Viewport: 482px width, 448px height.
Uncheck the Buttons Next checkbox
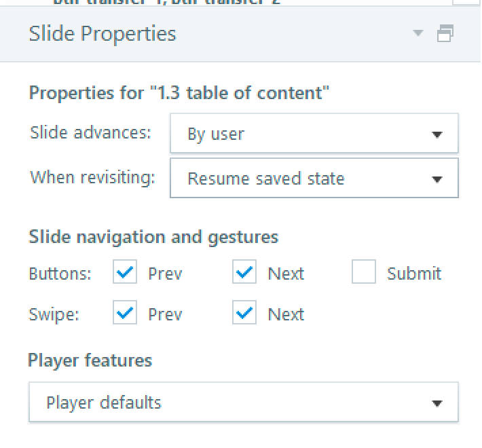click(244, 273)
